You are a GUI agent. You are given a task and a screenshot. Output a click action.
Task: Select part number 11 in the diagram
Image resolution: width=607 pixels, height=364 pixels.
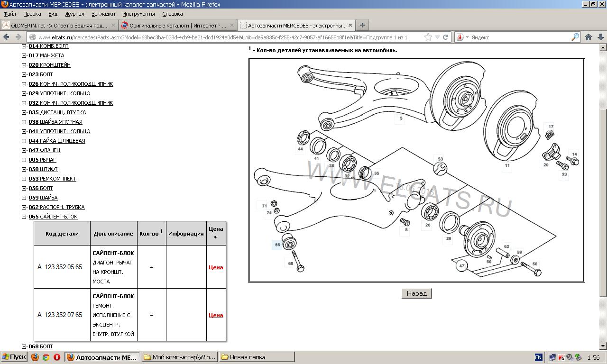[507, 165]
